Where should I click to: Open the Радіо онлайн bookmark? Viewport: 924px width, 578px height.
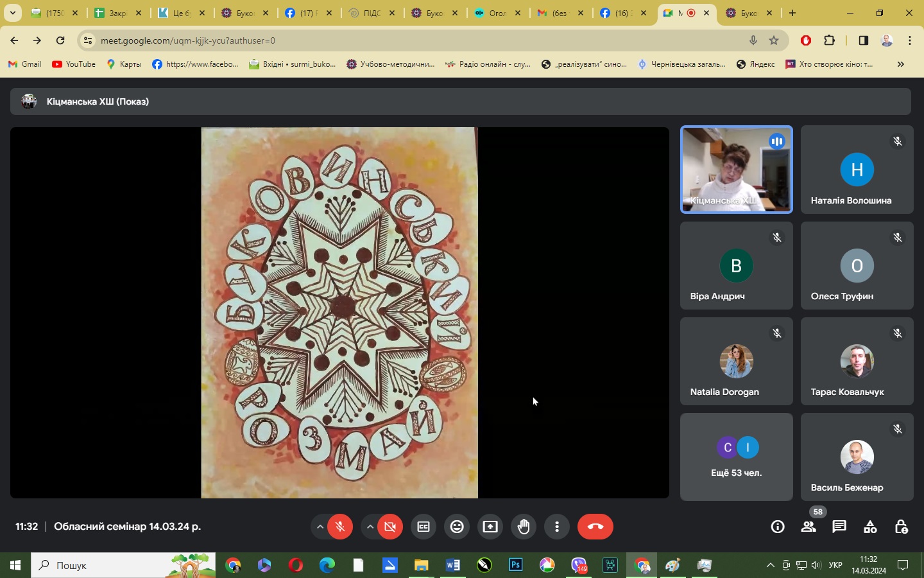488,64
